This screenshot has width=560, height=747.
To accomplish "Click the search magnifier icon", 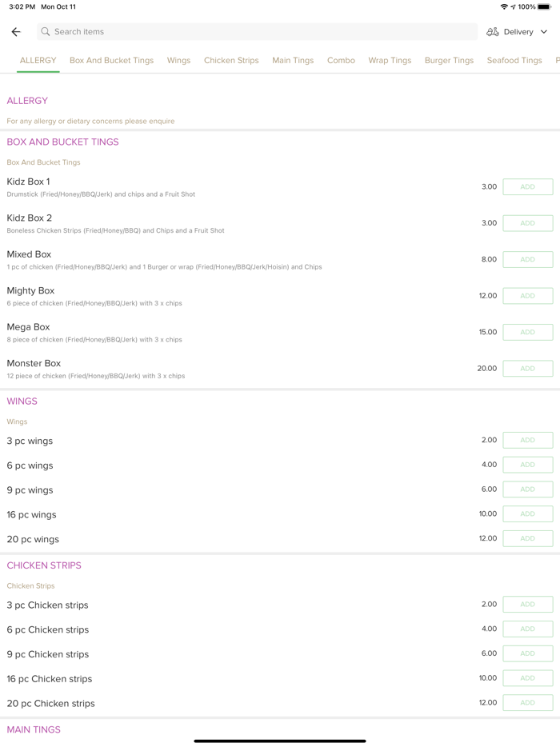I will [46, 32].
